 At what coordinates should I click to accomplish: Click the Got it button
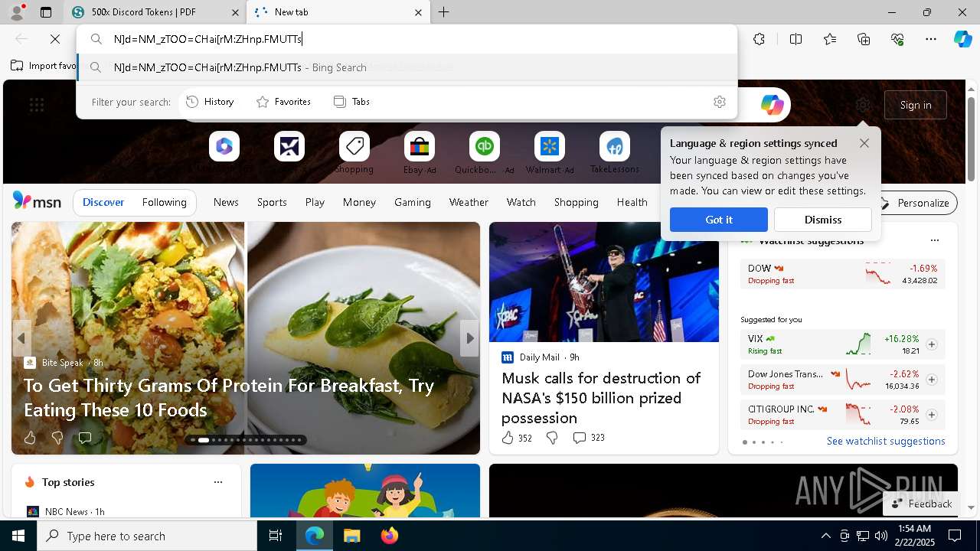click(x=719, y=220)
